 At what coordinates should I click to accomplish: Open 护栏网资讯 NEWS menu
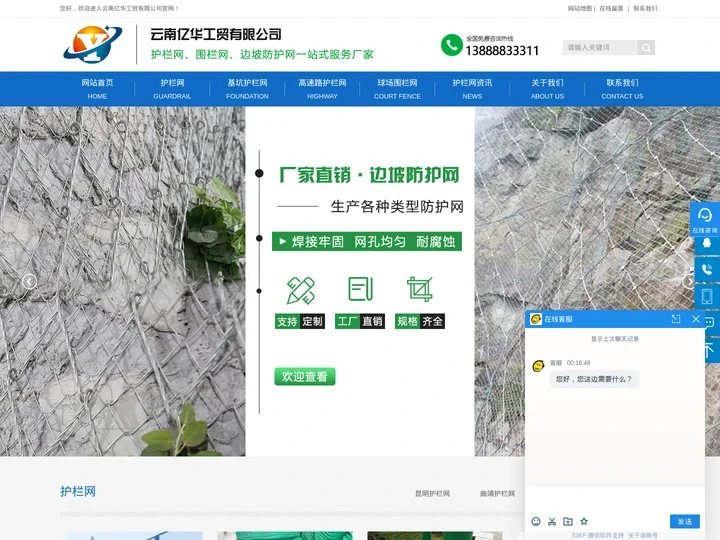(x=472, y=89)
